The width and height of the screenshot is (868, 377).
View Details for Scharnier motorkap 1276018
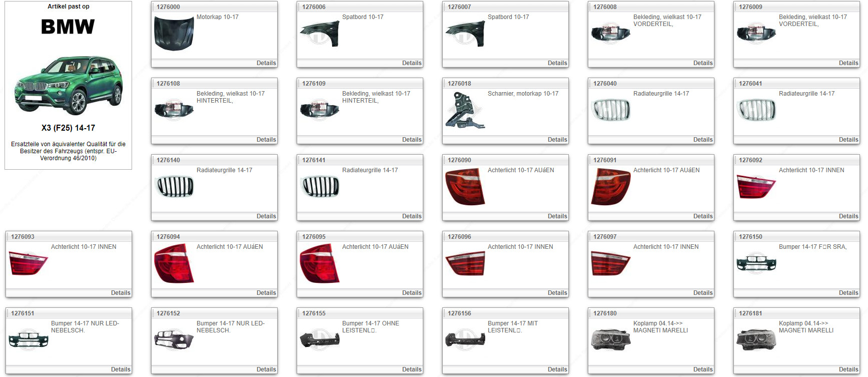[557, 140]
